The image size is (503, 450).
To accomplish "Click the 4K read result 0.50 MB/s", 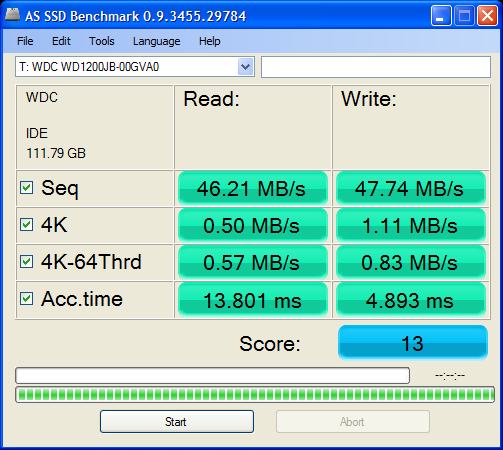I will 253,225.
